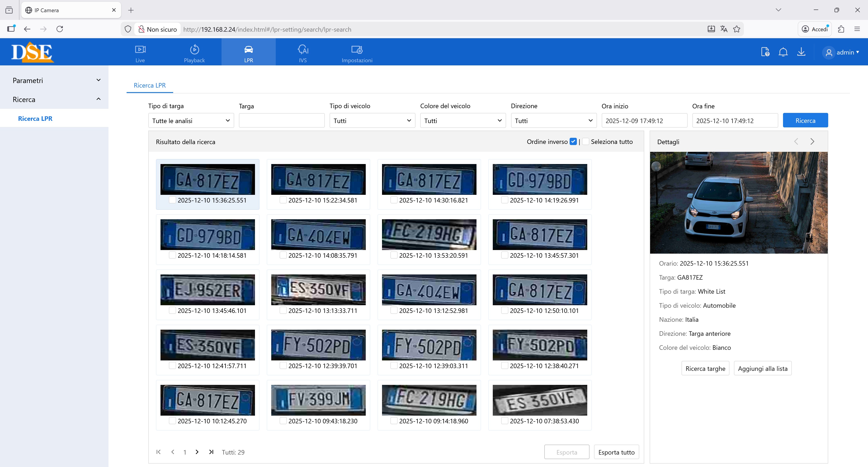868x467 pixels.
Task: Disable the Ordine inverso checkbox
Action: pyautogui.click(x=573, y=142)
